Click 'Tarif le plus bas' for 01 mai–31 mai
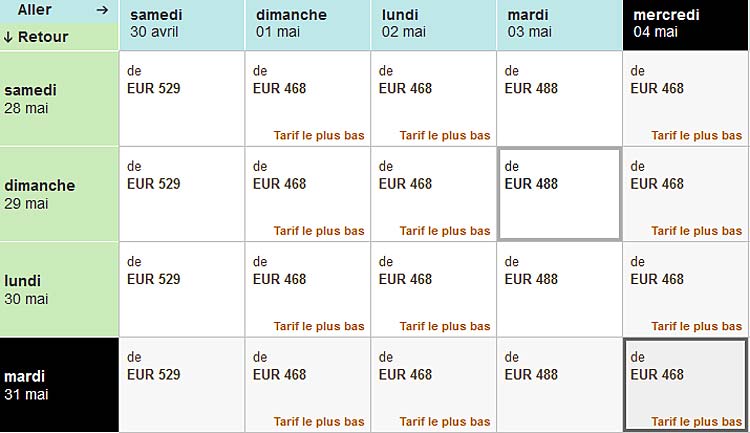Screen dimensions: 750x433 [319, 421]
